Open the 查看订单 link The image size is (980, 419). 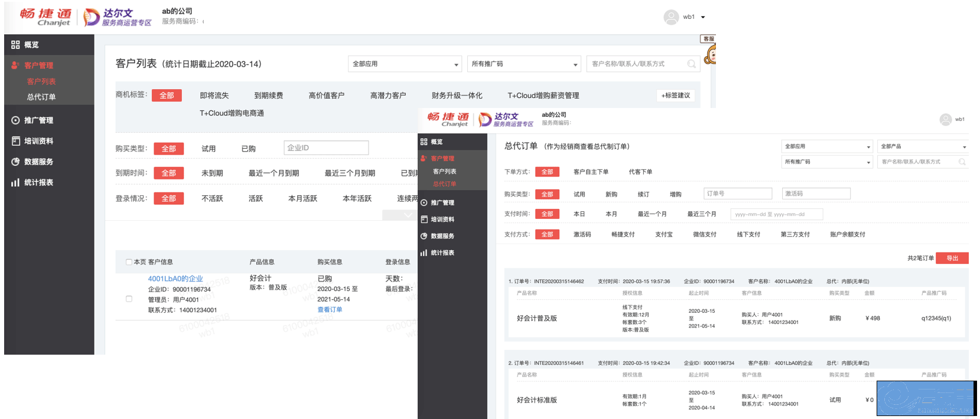point(330,310)
